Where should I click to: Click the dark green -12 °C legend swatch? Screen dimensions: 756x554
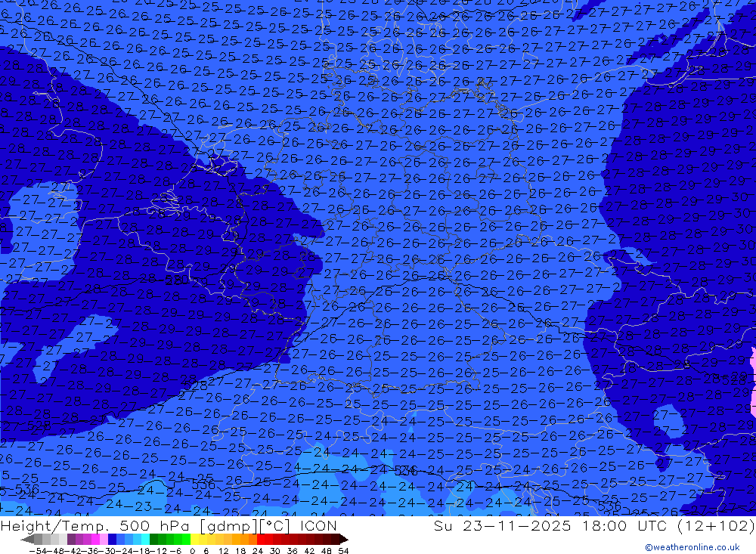click(x=153, y=540)
